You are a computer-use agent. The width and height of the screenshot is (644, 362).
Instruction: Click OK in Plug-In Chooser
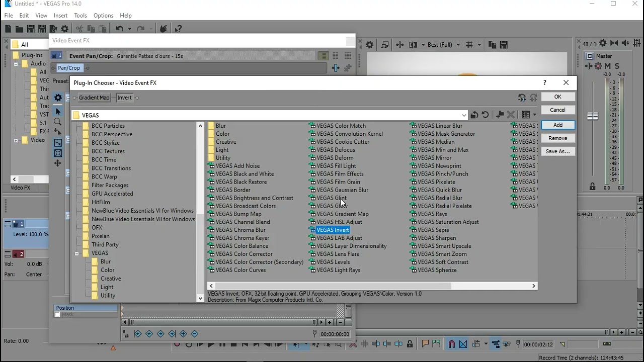(557, 97)
